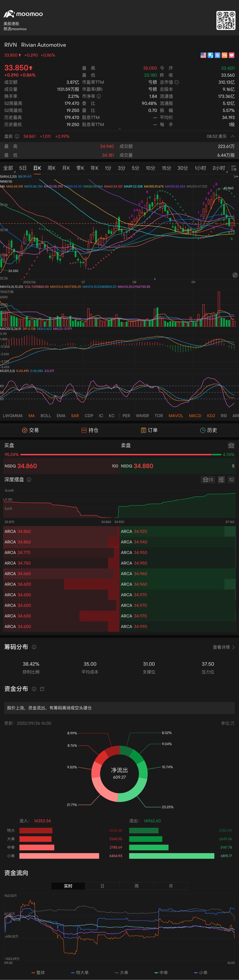Image resolution: width=239 pixels, height=980 pixels.
Task: Select 日 capital flow tab
Action: coord(102,886)
